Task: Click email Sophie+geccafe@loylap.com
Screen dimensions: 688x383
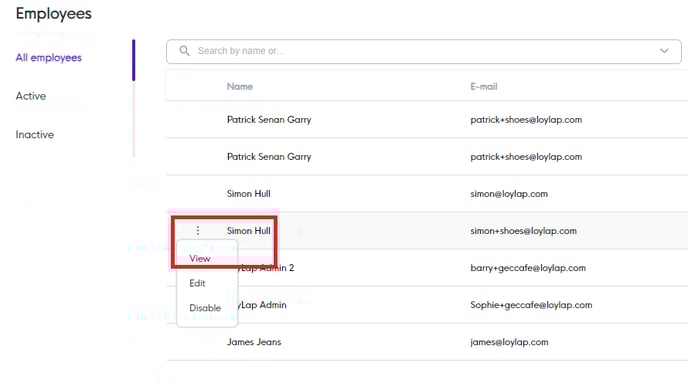Action: pos(531,305)
